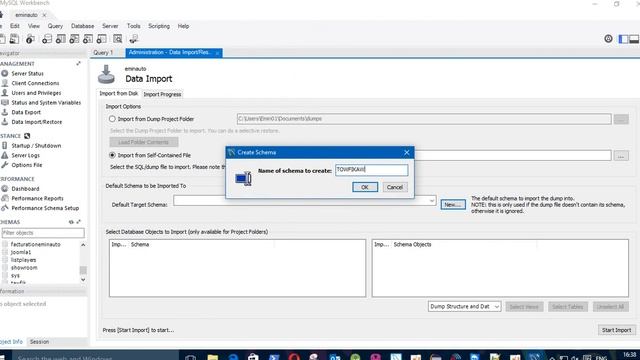Click the schema name input field
This screenshot has width=640, height=360.
point(371,170)
